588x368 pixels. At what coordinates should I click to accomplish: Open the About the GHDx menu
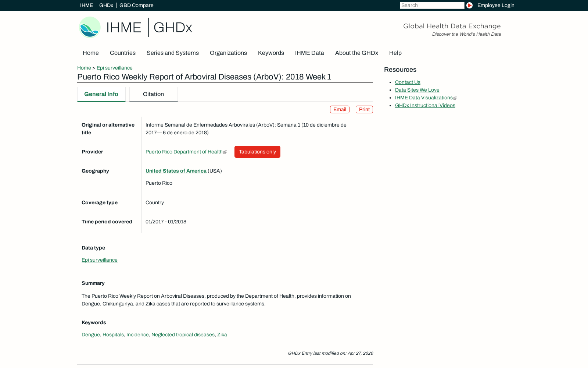click(x=356, y=53)
